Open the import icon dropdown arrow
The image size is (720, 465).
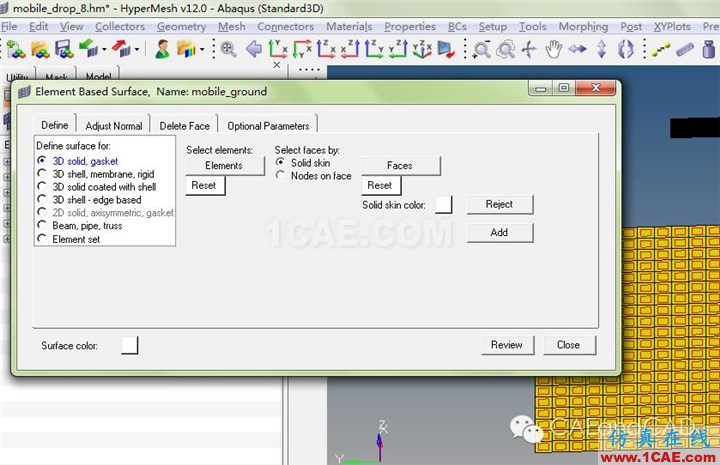tap(105, 49)
